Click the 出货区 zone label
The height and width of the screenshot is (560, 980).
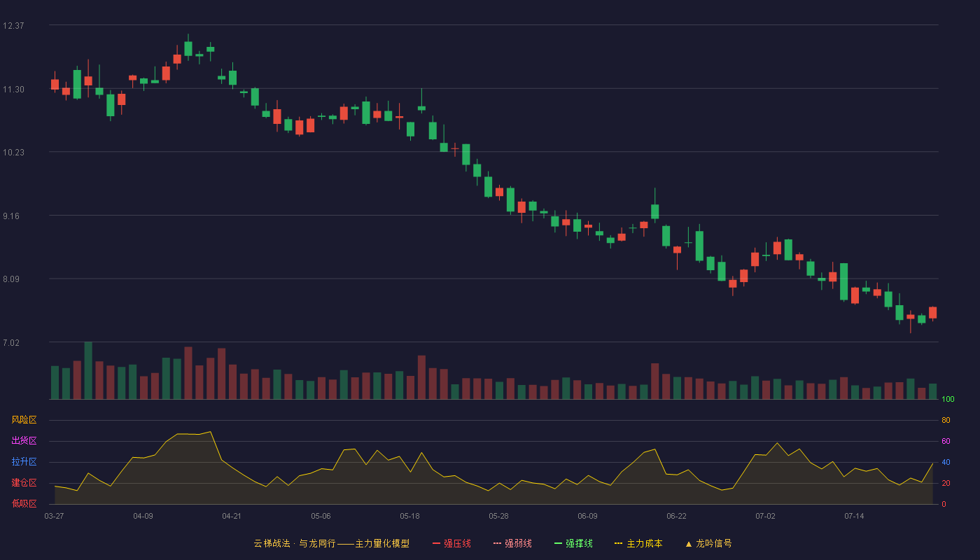(24, 441)
